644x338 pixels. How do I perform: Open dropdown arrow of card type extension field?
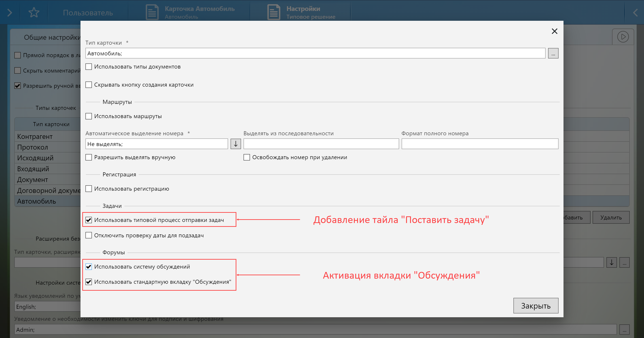point(611,262)
